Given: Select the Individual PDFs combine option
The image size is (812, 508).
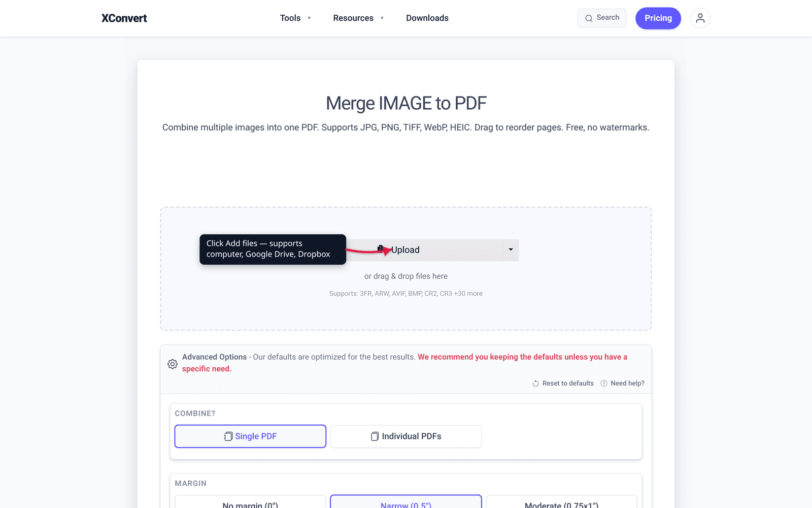Looking at the screenshot, I should [x=406, y=436].
